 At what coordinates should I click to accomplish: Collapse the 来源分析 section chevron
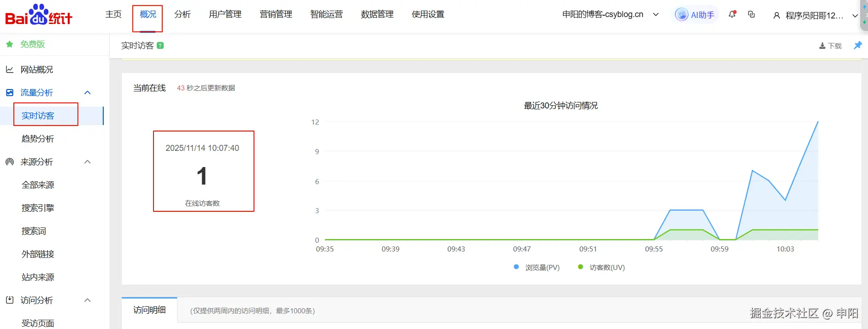click(x=88, y=162)
